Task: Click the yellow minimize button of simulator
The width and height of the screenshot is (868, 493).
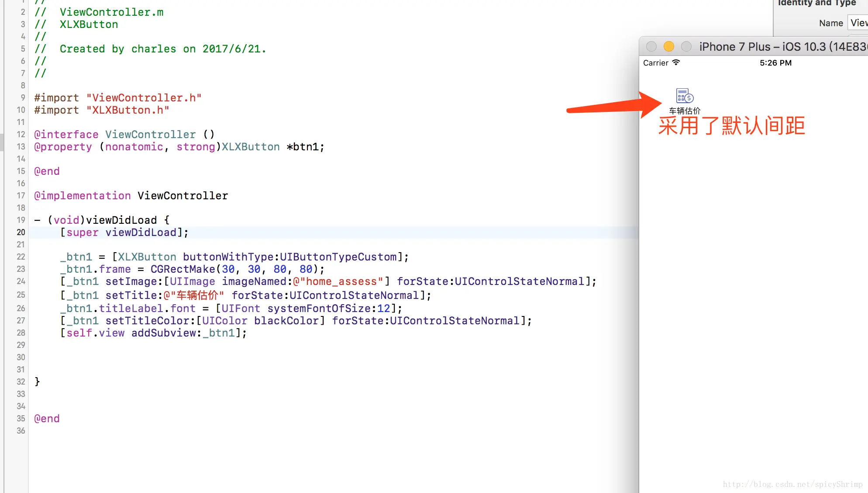Action: [668, 46]
